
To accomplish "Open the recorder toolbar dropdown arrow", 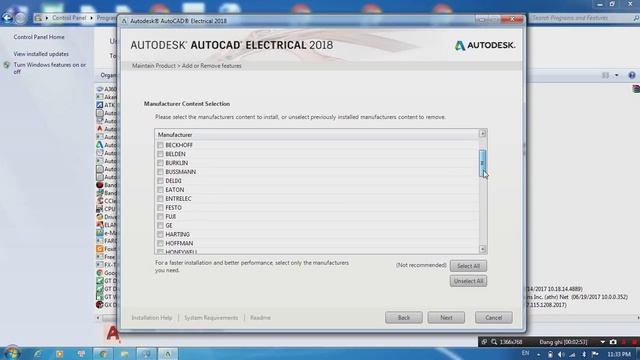I will [603, 342].
